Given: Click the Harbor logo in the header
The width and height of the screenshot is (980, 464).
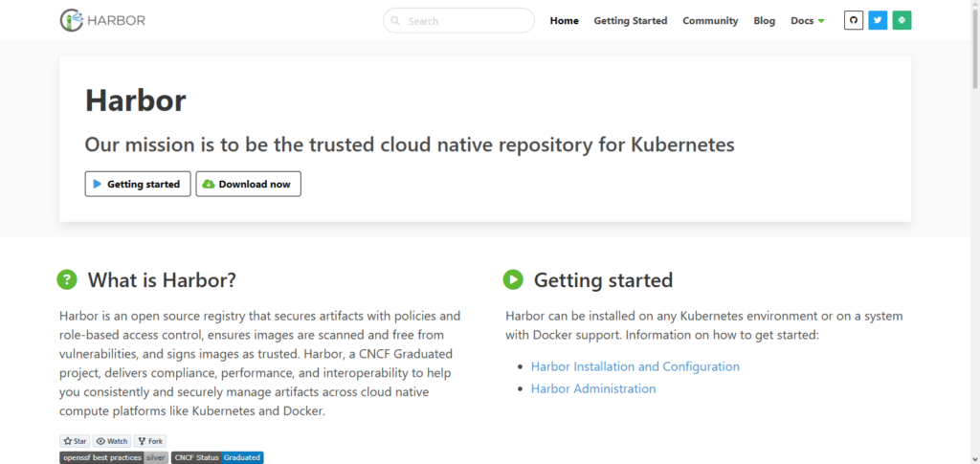Looking at the screenshot, I should click(x=102, y=20).
